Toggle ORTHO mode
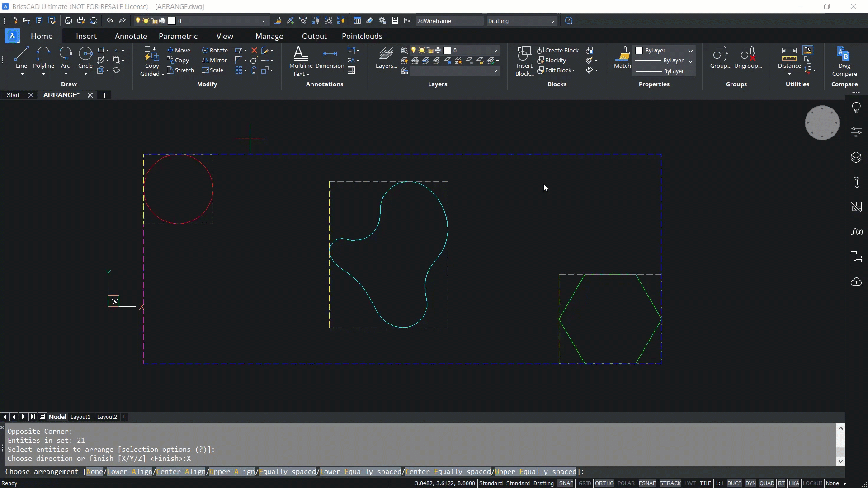This screenshot has width=868, height=488. tap(604, 483)
